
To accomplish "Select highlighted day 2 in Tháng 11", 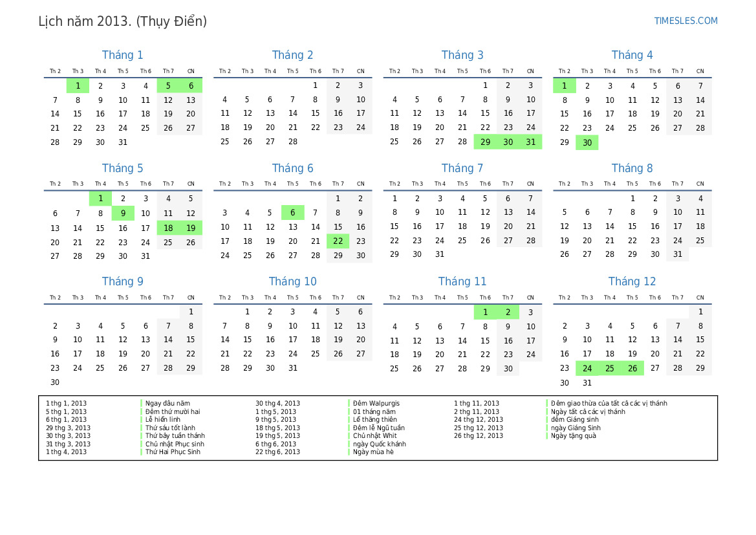I will pos(508,312).
